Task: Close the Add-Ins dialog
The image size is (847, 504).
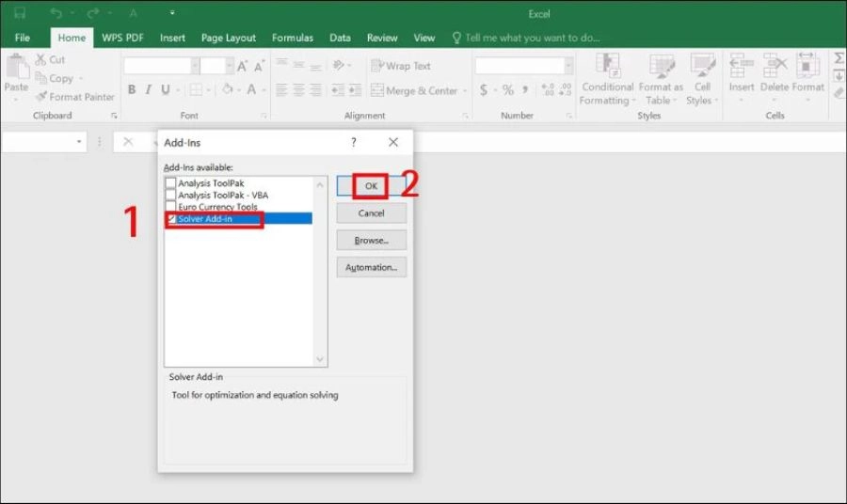Action: [x=393, y=142]
